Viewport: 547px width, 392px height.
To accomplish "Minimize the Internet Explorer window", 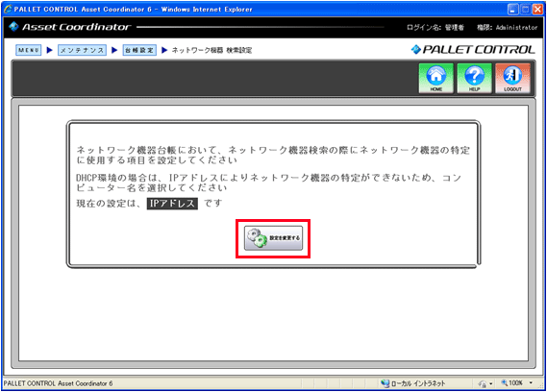I will click(x=512, y=10).
